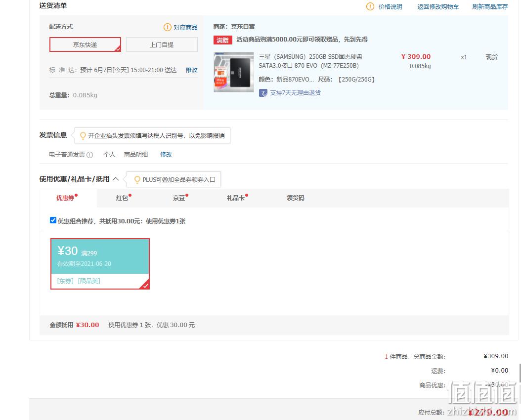Image resolution: width=521 pixels, height=420 pixels.
Task: Click 刷新商品库存 link
Action: point(490,6)
